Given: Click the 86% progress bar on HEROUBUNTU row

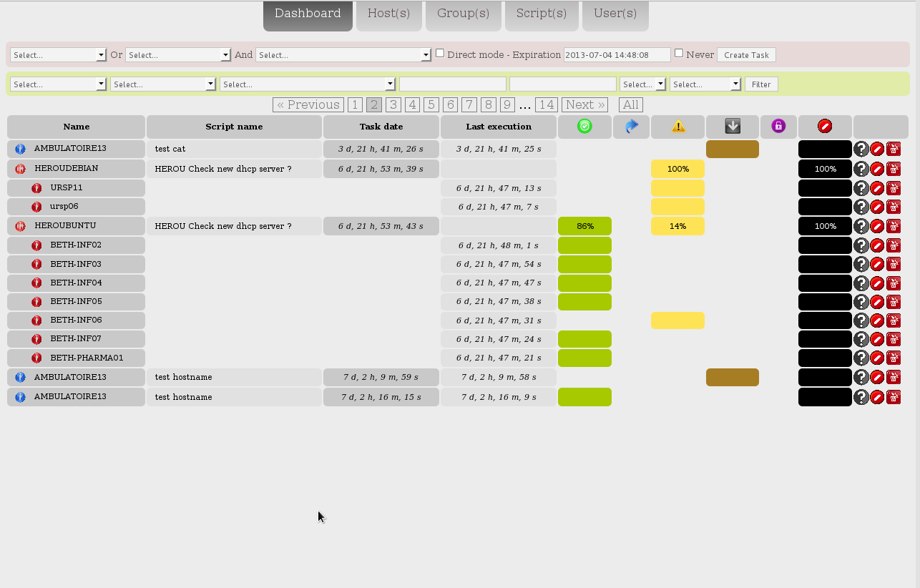Looking at the screenshot, I should click(584, 225).
